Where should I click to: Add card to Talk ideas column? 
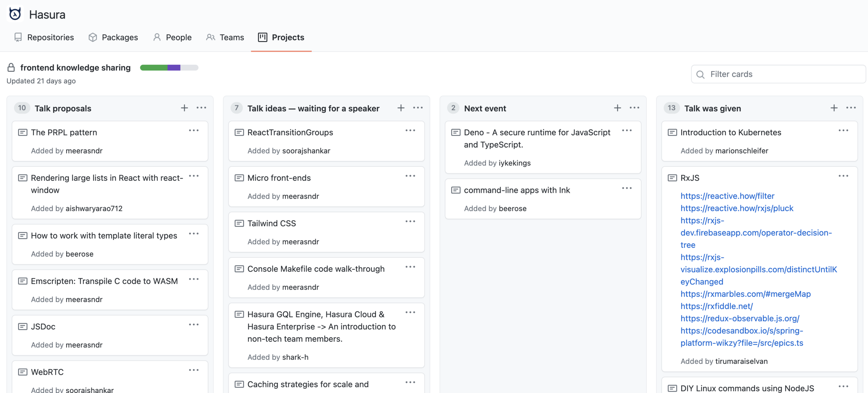pos(401,108)
